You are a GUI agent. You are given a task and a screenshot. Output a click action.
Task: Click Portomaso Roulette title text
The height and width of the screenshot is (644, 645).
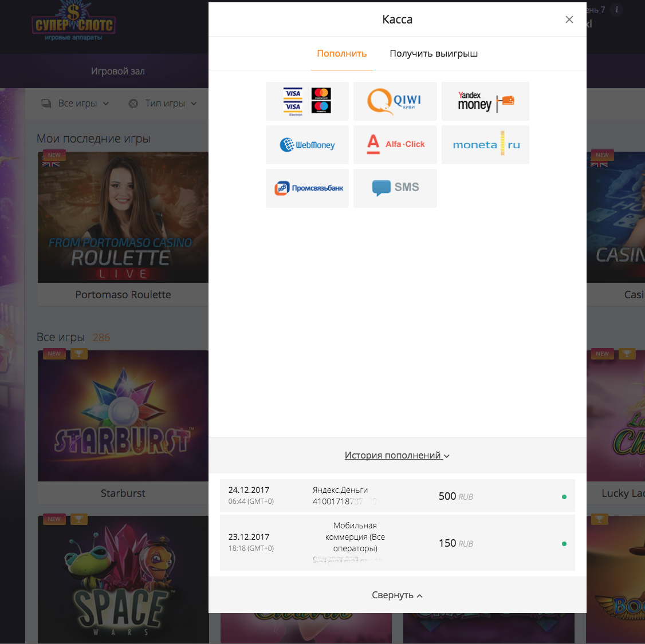[123, 295]
